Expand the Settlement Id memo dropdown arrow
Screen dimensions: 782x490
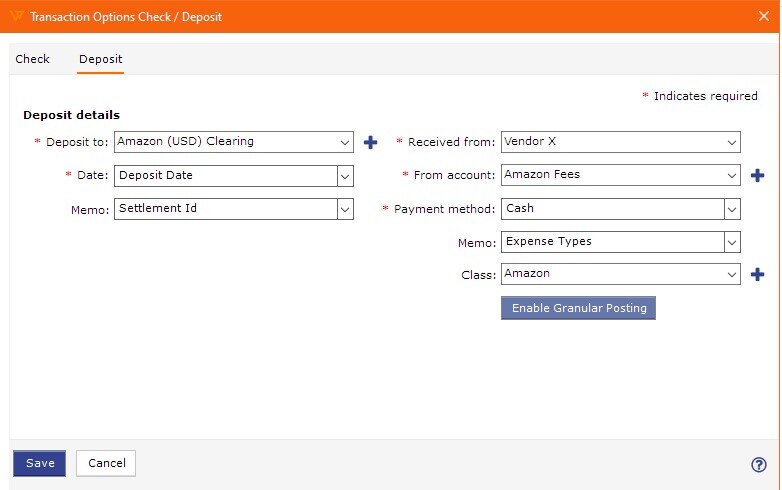tap(345, 209)
